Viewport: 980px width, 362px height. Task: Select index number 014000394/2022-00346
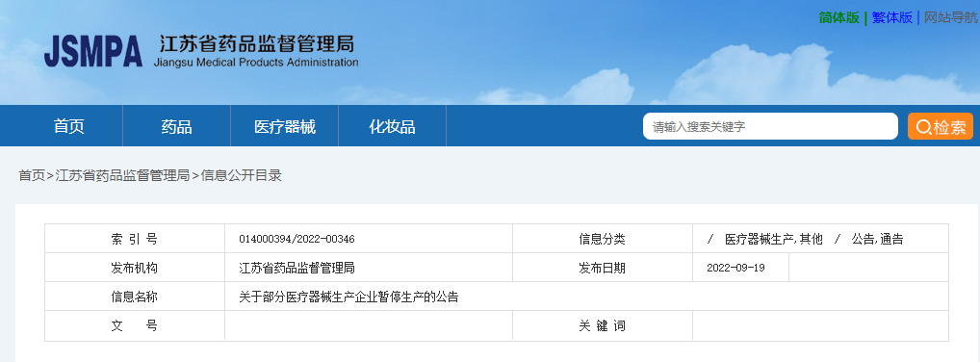[x=297, y=239]
